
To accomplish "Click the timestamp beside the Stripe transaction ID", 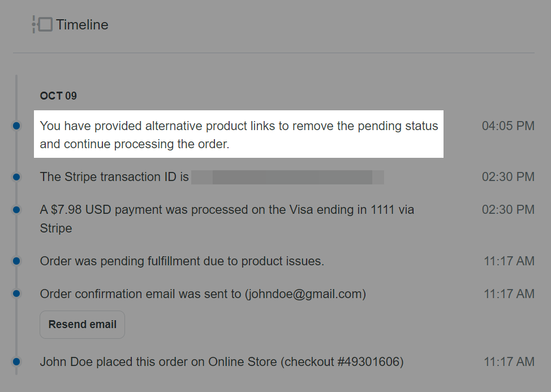I will point(507,177).
